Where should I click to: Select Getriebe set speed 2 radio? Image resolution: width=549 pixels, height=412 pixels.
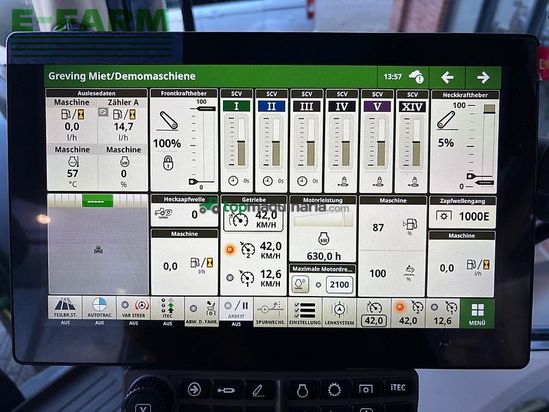[230, 249]
